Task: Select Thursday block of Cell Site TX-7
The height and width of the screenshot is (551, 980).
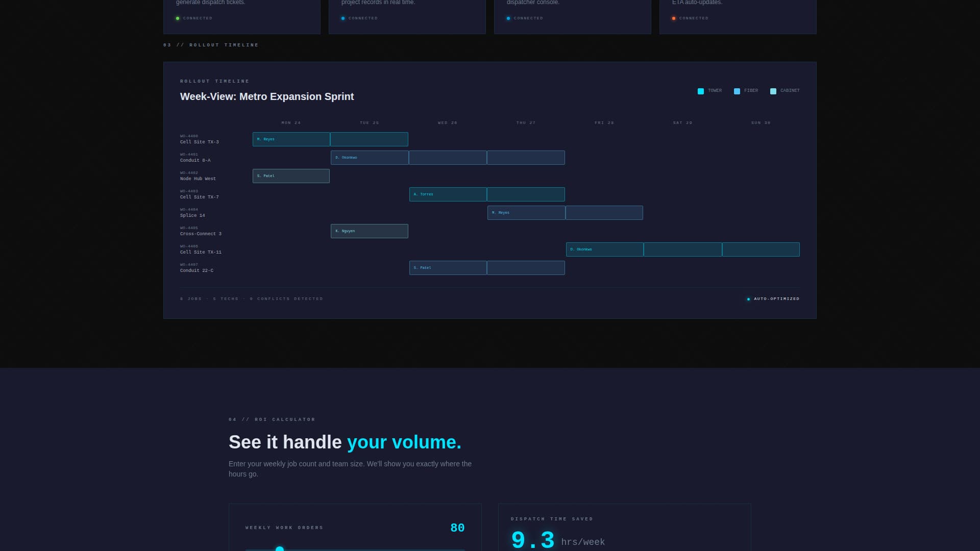Action: click(x=526, y=194)
